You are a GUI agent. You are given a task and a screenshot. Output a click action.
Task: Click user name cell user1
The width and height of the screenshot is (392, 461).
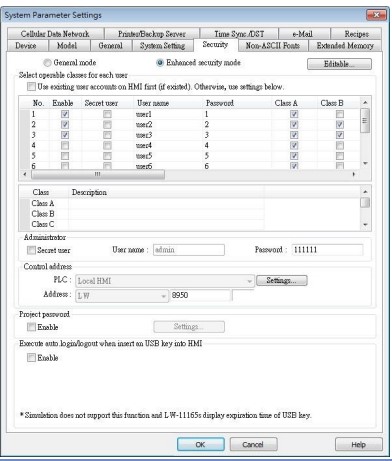[168, 114]
